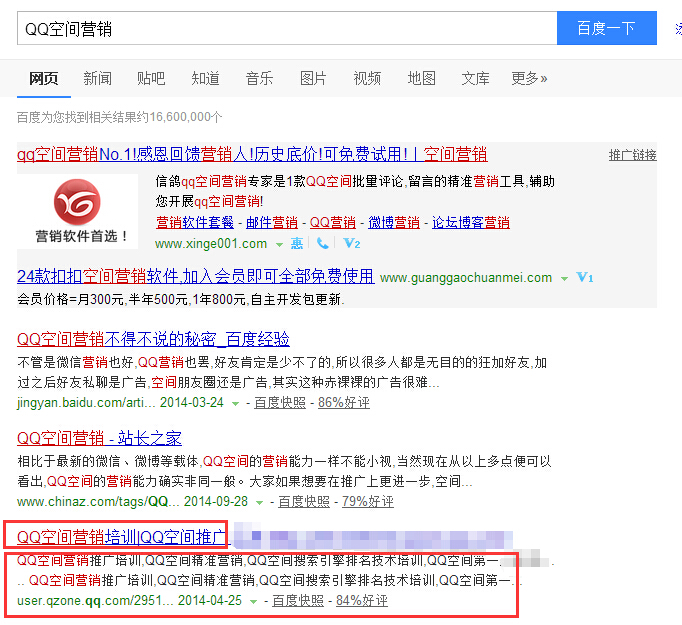The width and height of the screenshot is (682, 625).
Task: Click the 79%好评 rating link
Action: click(x=368, y=501)
